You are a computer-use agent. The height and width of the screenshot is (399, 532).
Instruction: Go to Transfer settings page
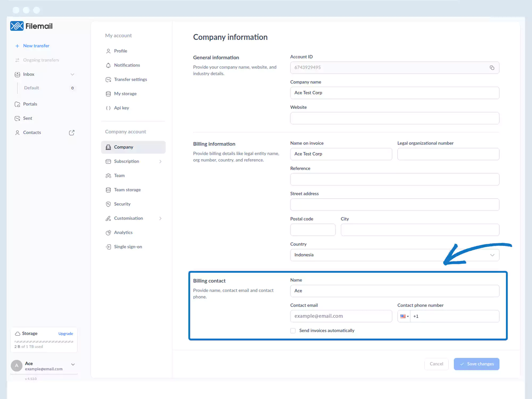coord(130,79)
